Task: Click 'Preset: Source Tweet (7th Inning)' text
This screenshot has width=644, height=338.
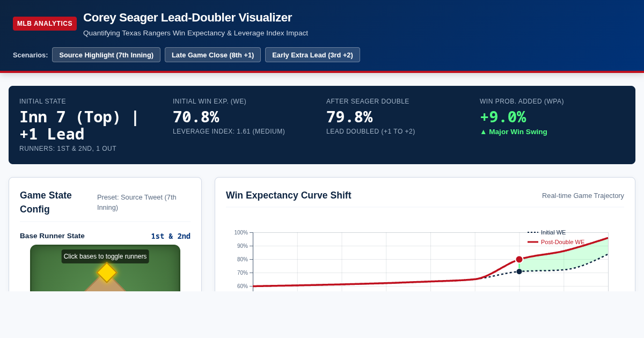Action: [x=137, y=202]
